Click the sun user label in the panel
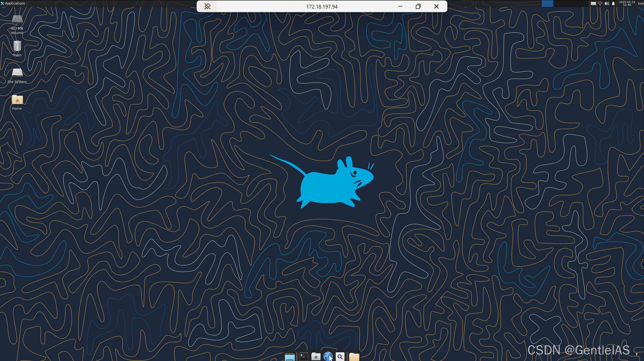The image size is (644, 361). [640, 4]
